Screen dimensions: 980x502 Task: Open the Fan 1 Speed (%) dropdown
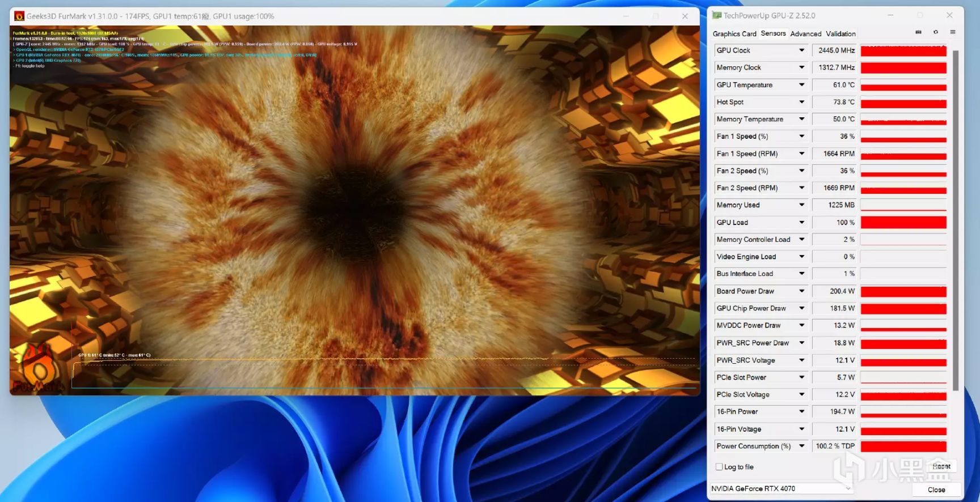(802, 137)
